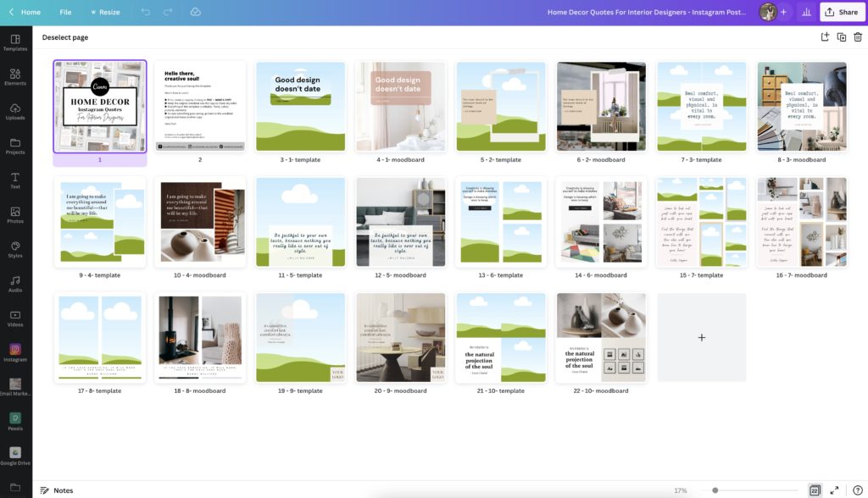
Task: Select the 17 - 8- template page
Action: [x=100, y=338]
